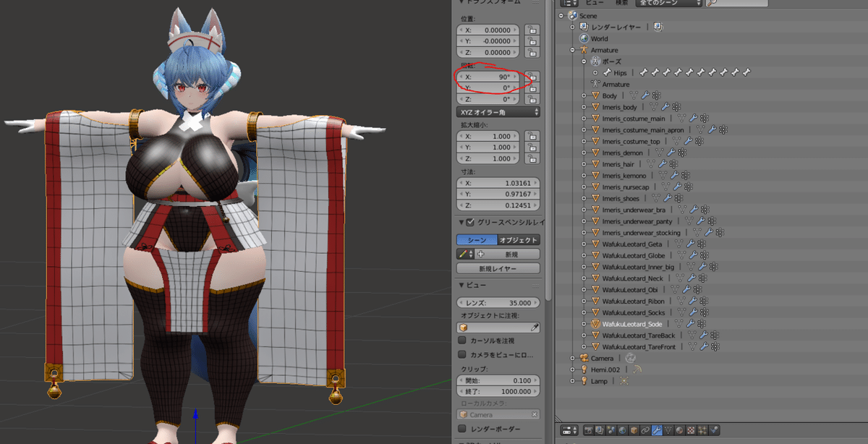
Task: Collapse the ビュー panel triangle
Action: [461, 285]
